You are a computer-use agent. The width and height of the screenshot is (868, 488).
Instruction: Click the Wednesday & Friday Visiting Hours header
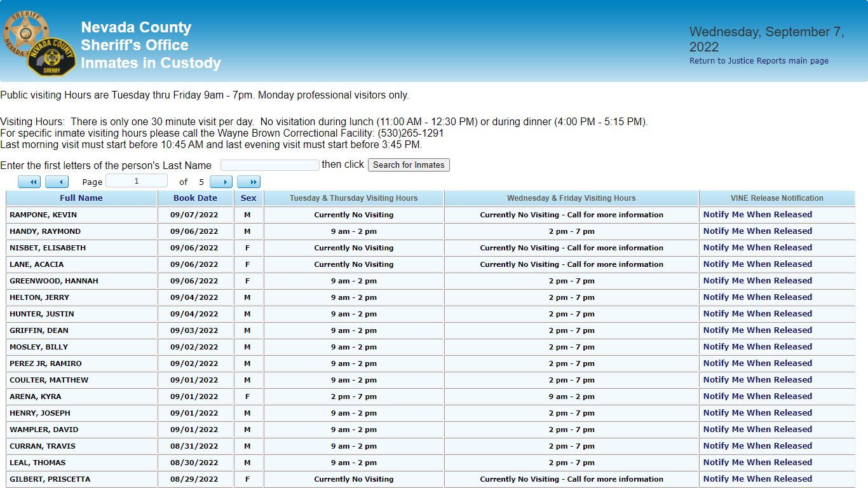pos(571,198)
